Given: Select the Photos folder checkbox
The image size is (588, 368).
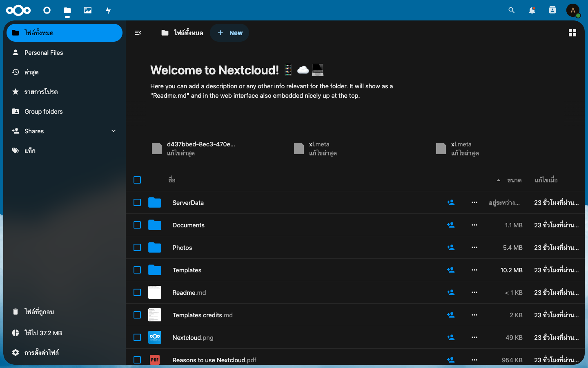Looking at the screenshot, I should tap(137, 247).
